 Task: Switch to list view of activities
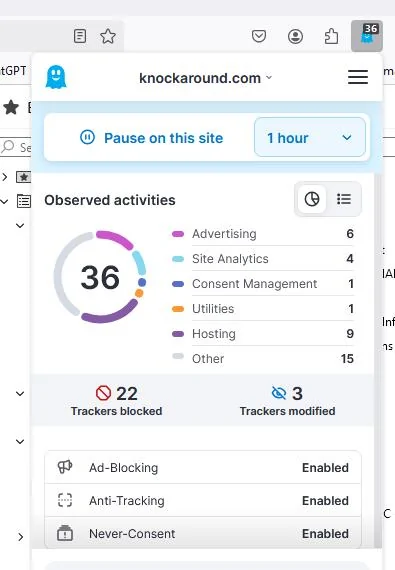(343, 199)
